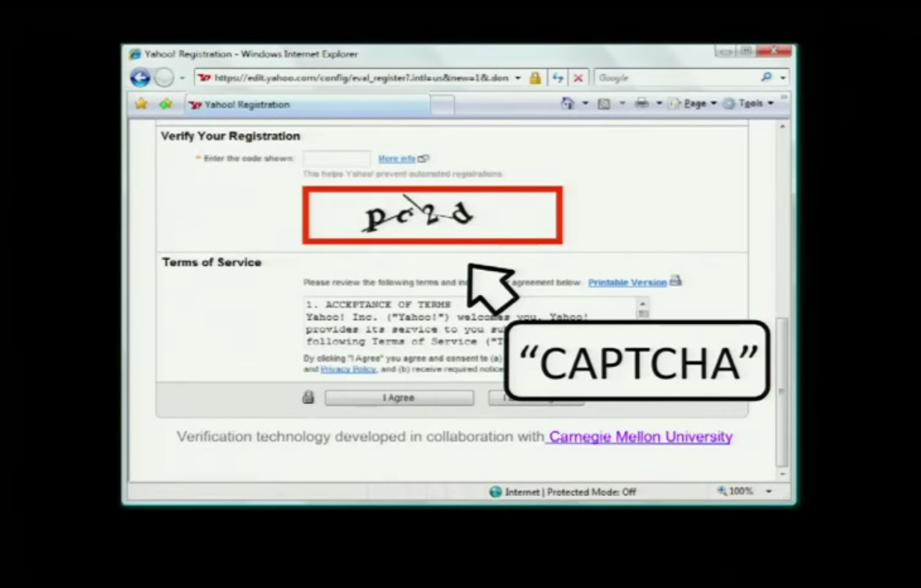The height and width of the screenshot is (588, 921).
Task: Expand the address bar URL history dropdown
Action: 518,78
